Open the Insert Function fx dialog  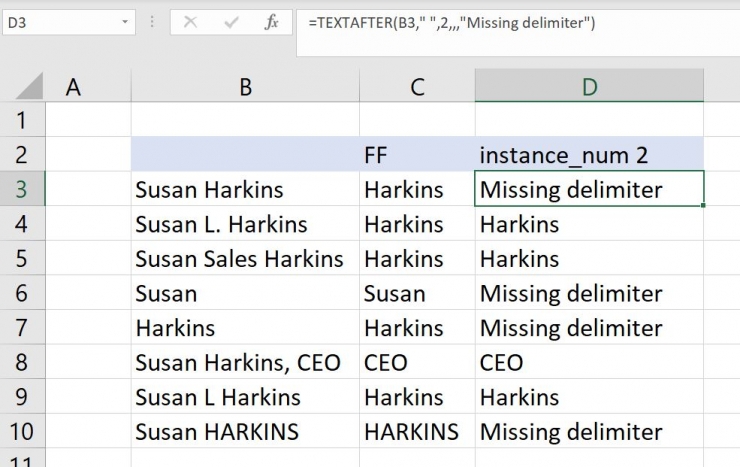point(271,22)
